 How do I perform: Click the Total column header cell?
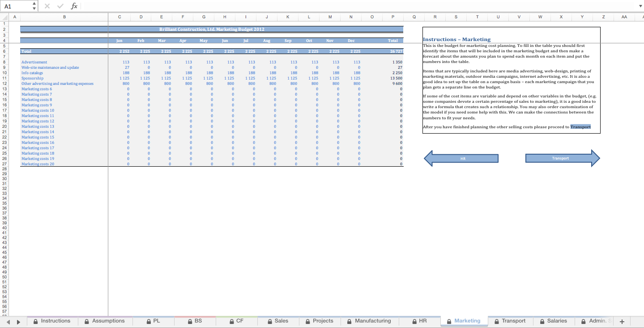(392, 41)
